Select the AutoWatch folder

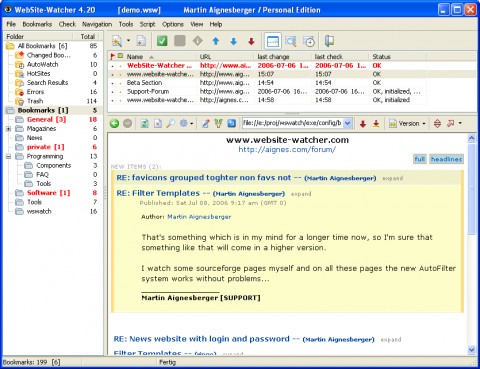tap(42, 64)
